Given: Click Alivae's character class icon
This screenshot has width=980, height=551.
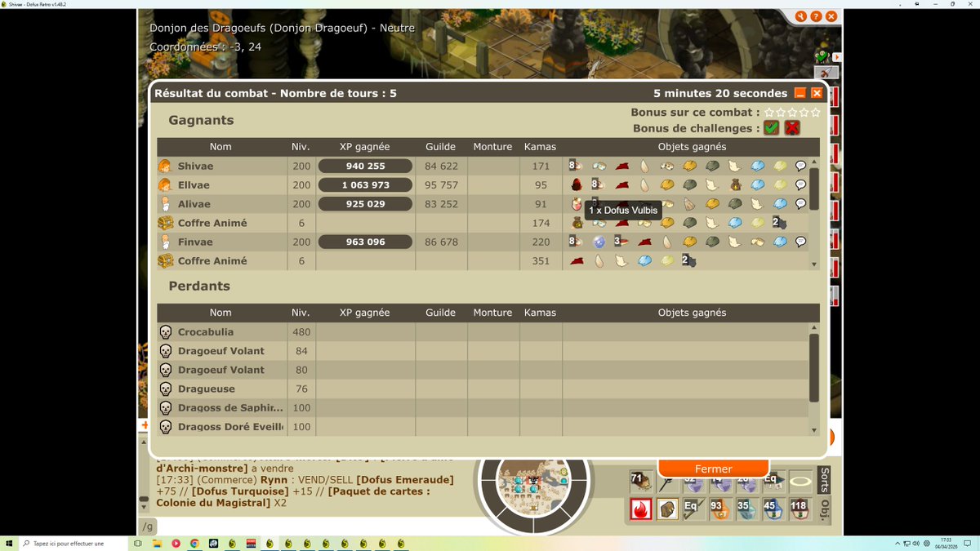Looking at the screenshot, I should pyautogui.click(x=165, y=204).
